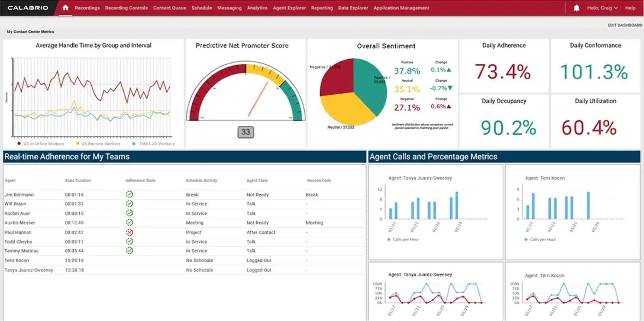This screenshot has height=321, width=644.
Task: Open the Home icon in navigation bar
Action: [x=65, y=8]
